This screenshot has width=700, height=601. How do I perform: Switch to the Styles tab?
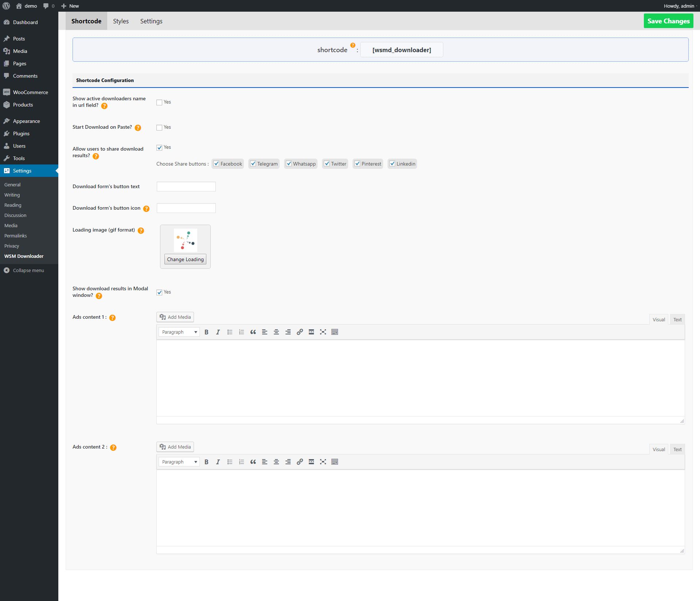[x=121, y=21]
